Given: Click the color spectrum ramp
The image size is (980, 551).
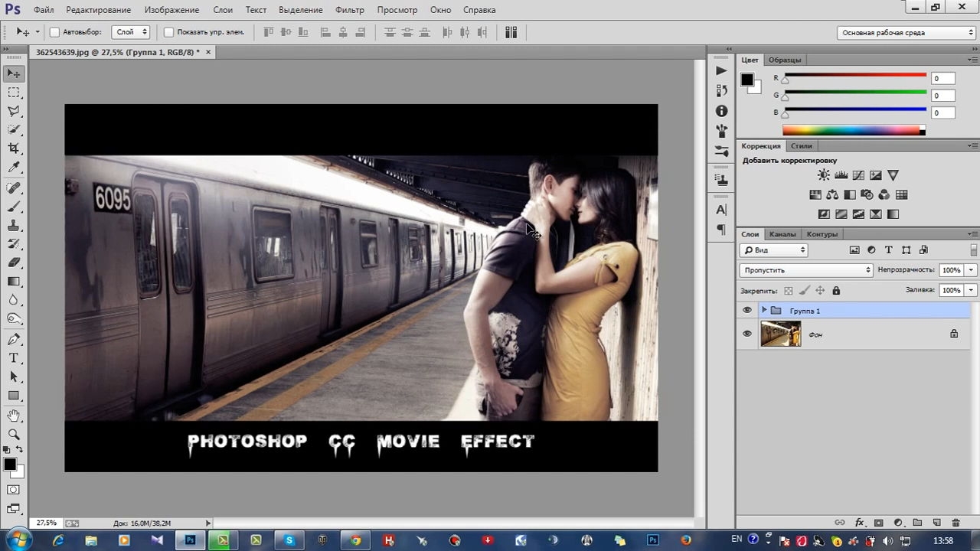Looking at the screenshot, I should point(854,131).
